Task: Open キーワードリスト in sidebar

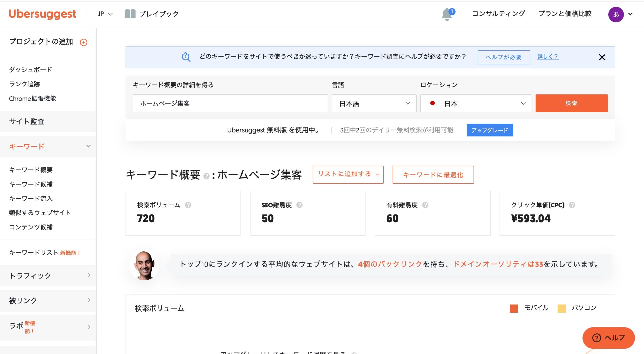Action: pos(34,252)
